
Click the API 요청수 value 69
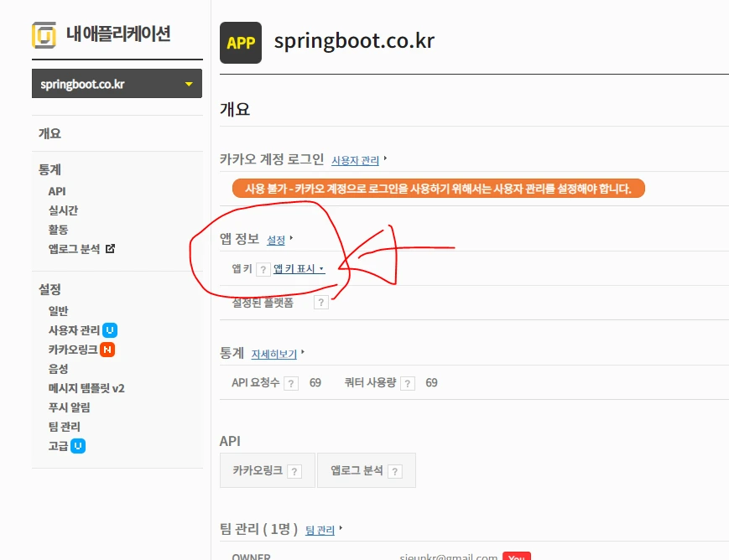[x=315, y=383]
